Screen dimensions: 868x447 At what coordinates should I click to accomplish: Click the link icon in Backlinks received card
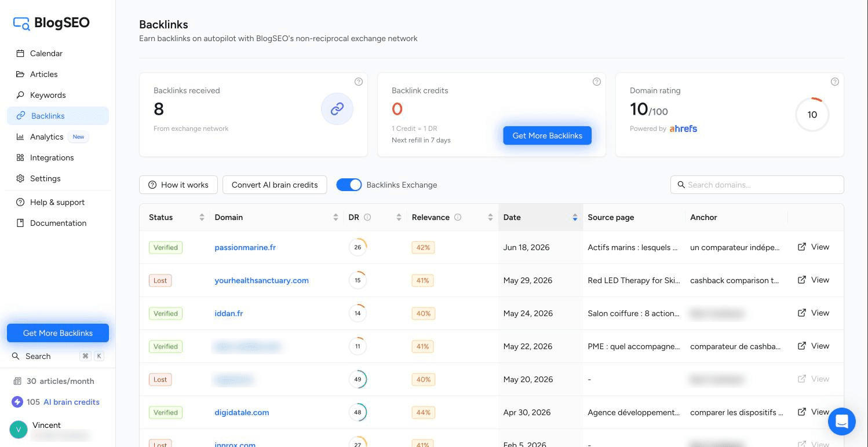(337, 109)
